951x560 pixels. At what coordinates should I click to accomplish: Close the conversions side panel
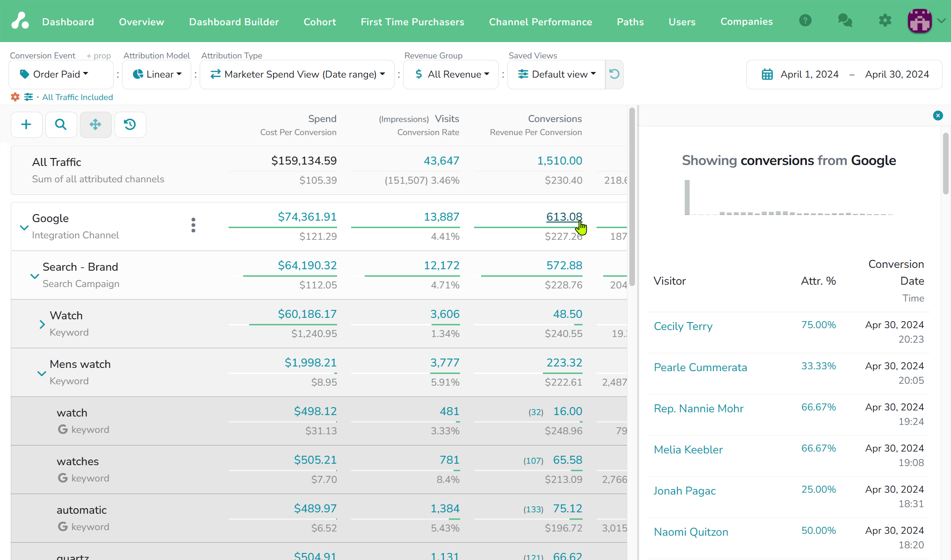click(x=937, y=115)
